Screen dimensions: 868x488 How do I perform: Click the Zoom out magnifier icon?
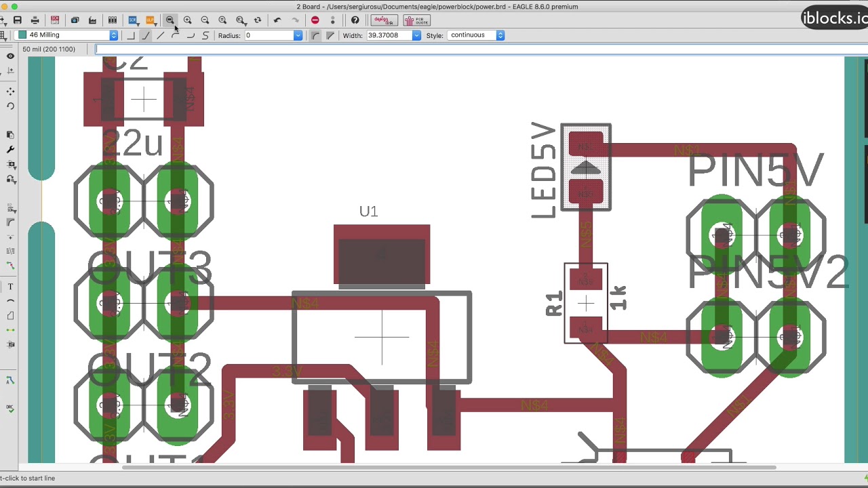click(205, 20)
